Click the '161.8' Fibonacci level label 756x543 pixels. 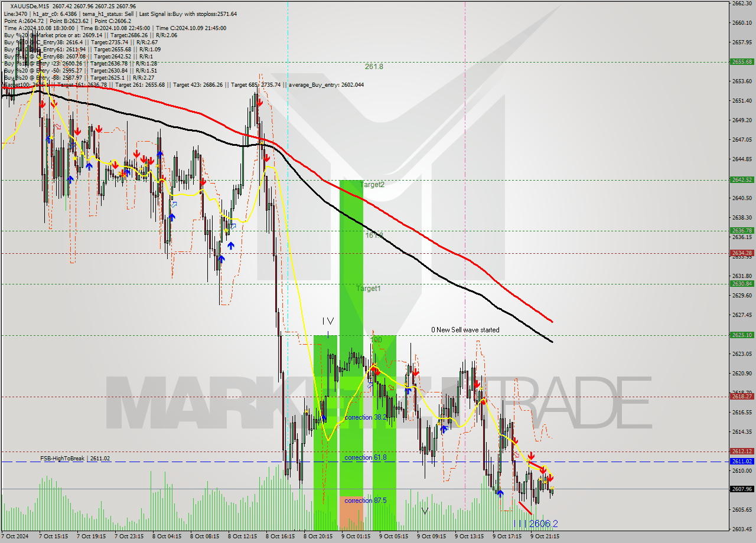374,235
